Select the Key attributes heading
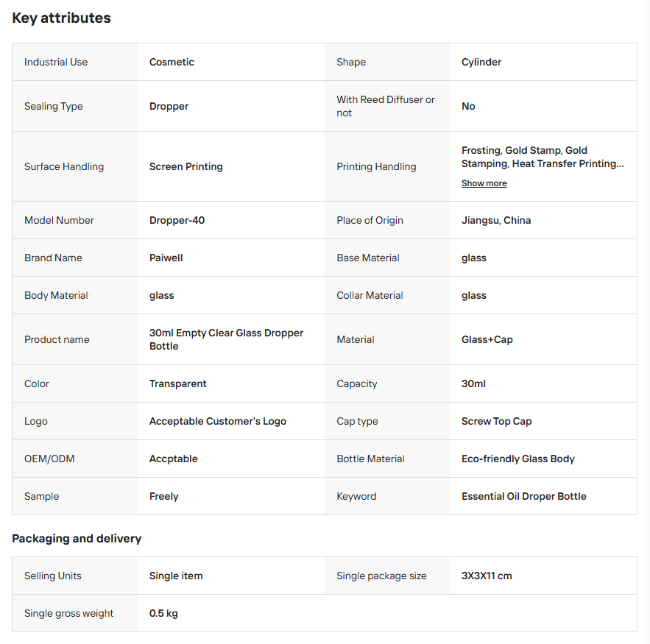650x644 pixels. tap(61, 18)
